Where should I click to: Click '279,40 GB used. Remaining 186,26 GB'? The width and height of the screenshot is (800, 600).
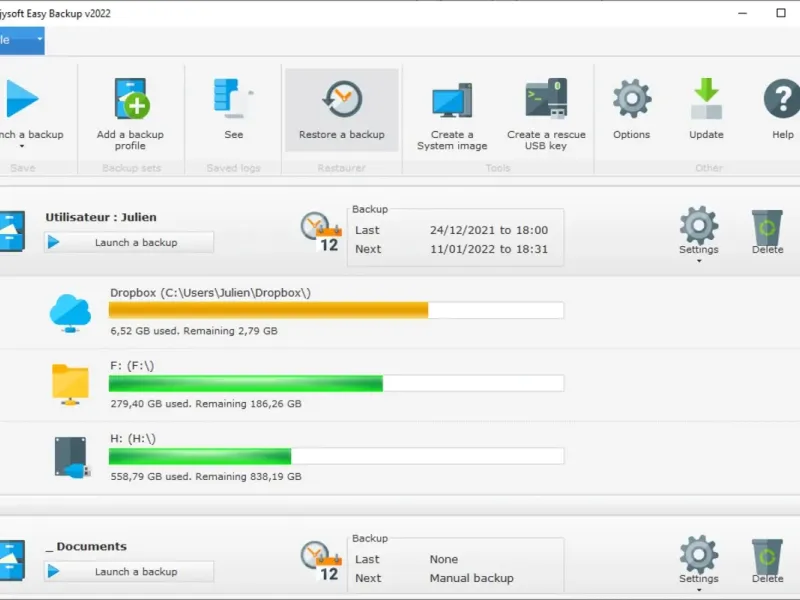coord(206,404)
